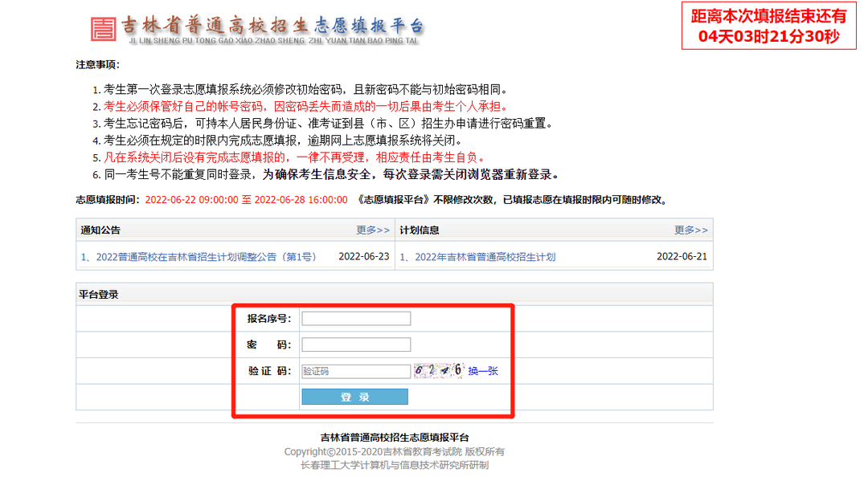Click the 平台登录 panel header
Viewport: 868px width, 477px height.
(98, 295)
